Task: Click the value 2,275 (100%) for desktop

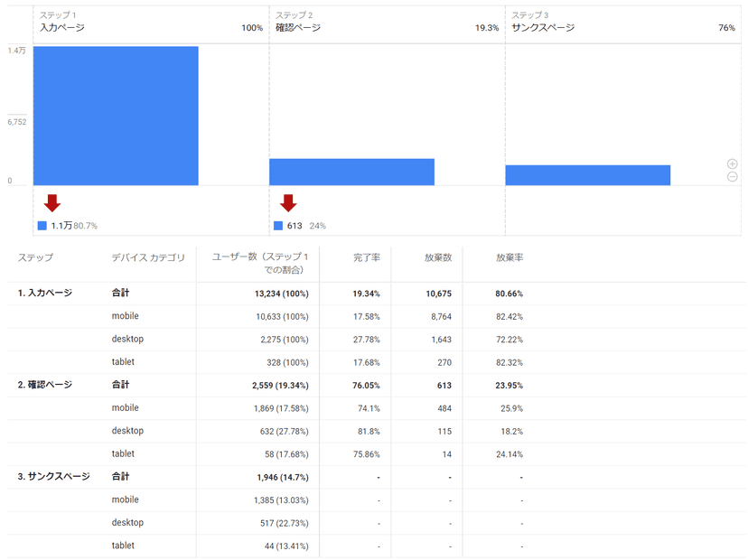Action: tap(285, 340)
